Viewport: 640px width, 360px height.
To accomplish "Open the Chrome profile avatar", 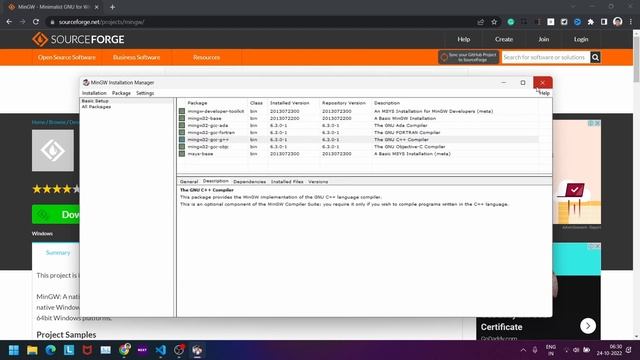I will tap(618, 22).
